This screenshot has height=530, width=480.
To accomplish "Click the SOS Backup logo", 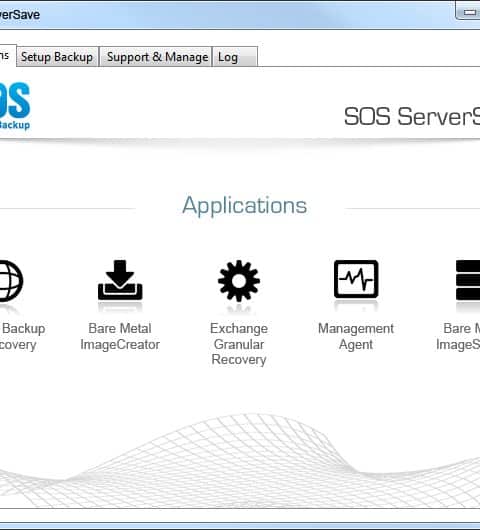I will pos(15,106).
